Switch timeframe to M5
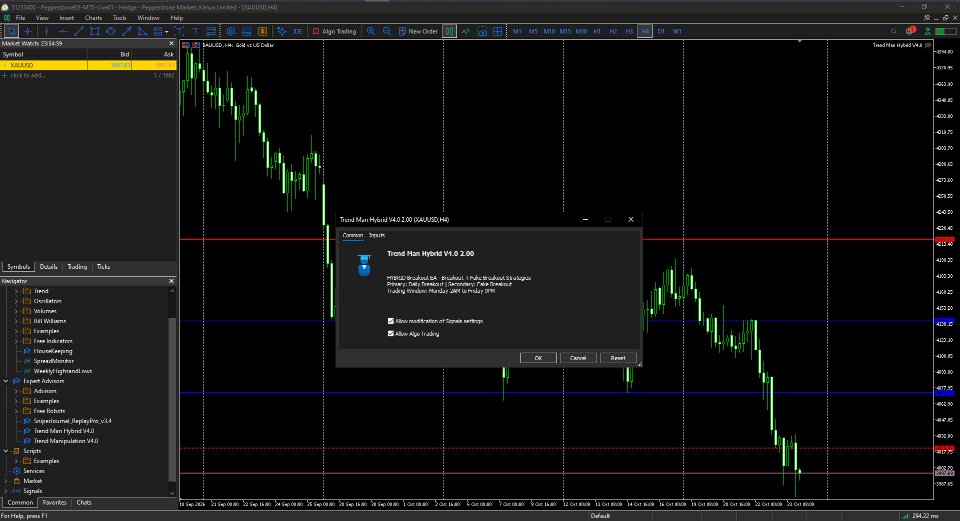960x521 pixels. tap(533, 31)
